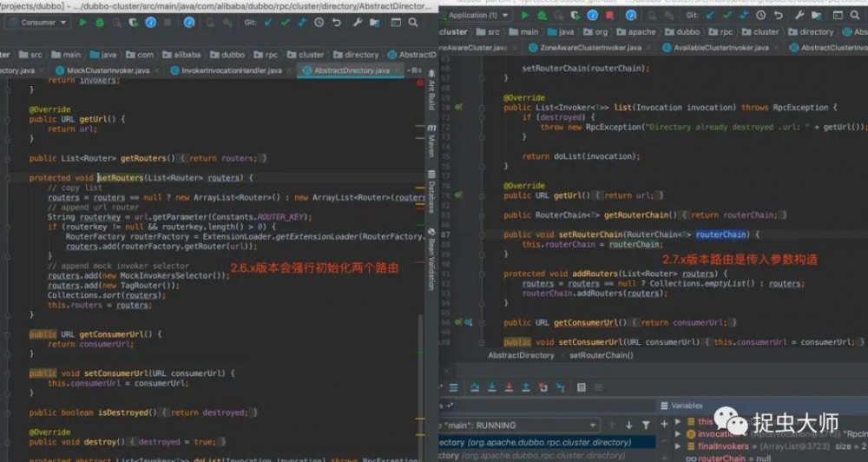Click the Drop Frame debugger icon
This screenshot has width=868, height=462.
[x=543, y=387]
